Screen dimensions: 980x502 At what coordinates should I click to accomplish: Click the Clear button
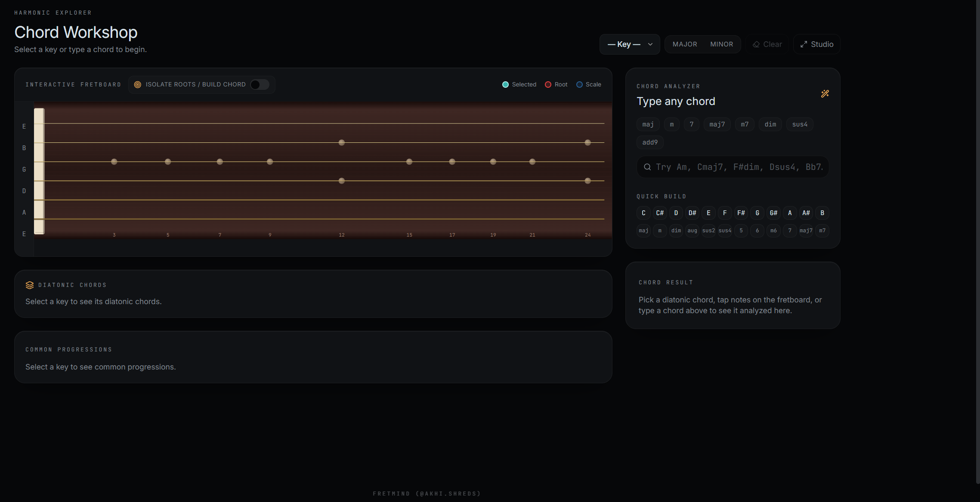pos(767,44)
